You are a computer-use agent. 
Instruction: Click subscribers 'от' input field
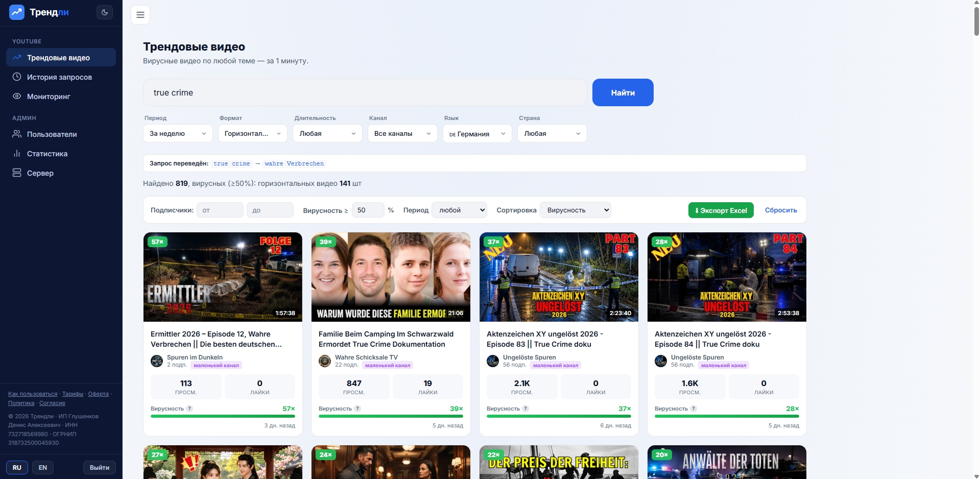(220, 210)
